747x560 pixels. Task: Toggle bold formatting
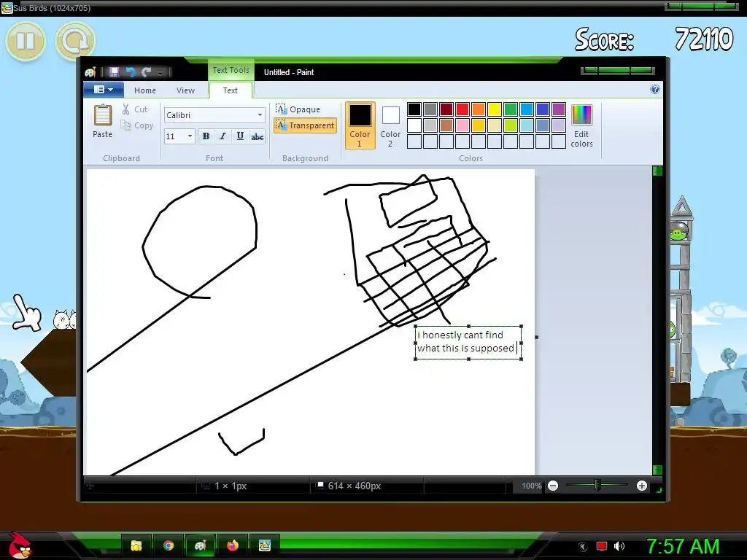[x=206, y=136]
